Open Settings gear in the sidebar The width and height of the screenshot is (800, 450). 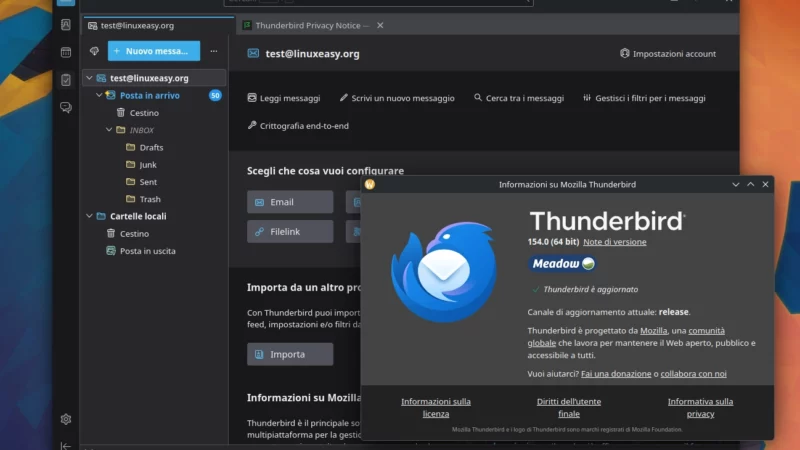coord(66,419)
